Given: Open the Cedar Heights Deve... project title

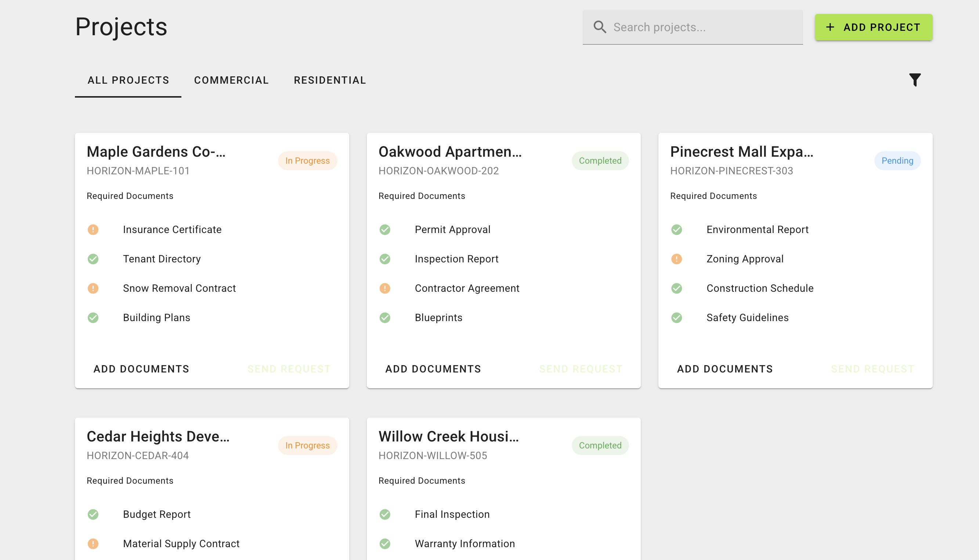Looking at the screenshot, I should 158,436.
